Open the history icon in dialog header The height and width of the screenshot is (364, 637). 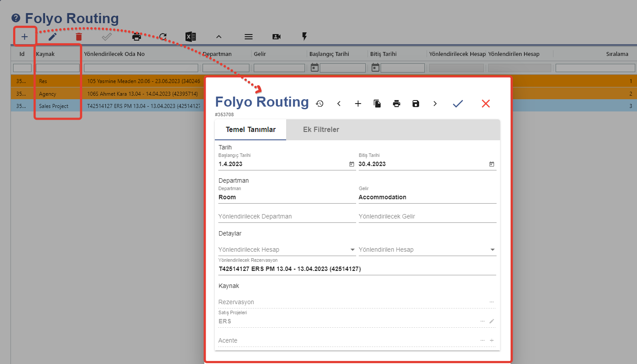(x=320, y=104)
